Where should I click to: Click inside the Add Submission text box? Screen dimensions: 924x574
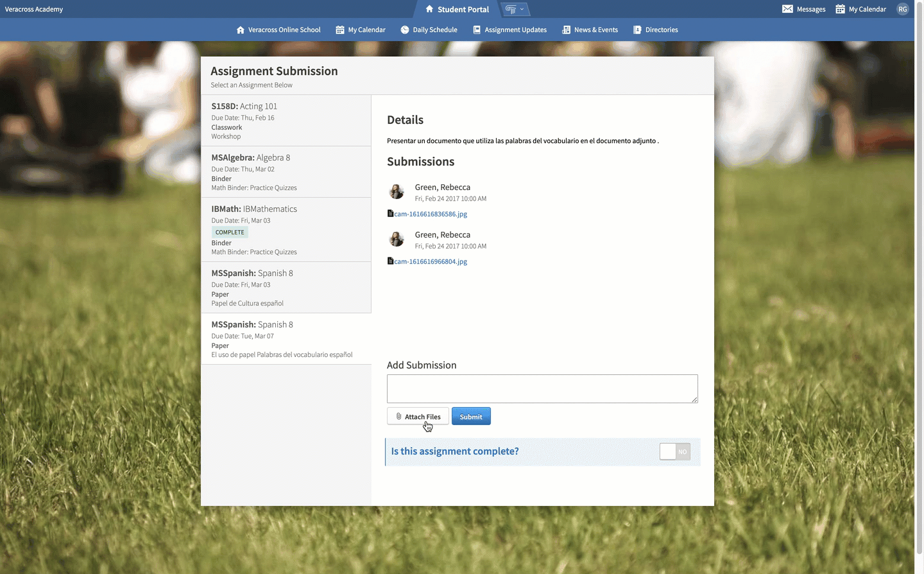542,388
